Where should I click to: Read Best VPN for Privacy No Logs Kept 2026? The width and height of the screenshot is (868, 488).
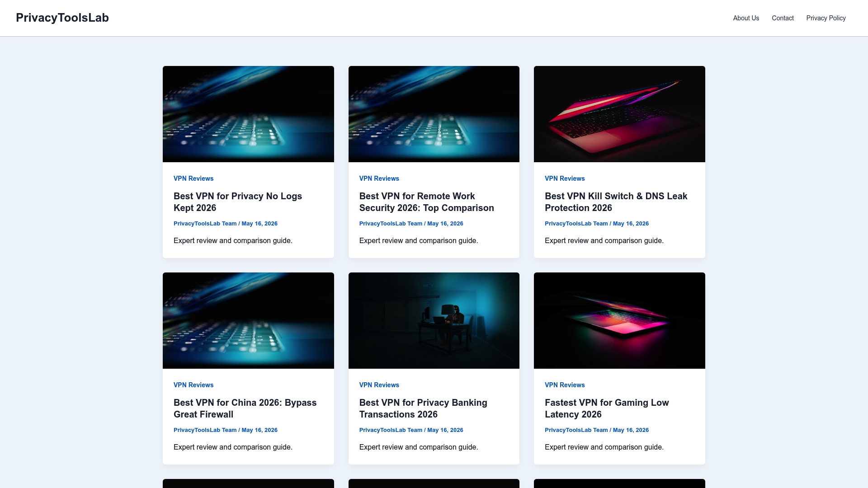point(238,202)
